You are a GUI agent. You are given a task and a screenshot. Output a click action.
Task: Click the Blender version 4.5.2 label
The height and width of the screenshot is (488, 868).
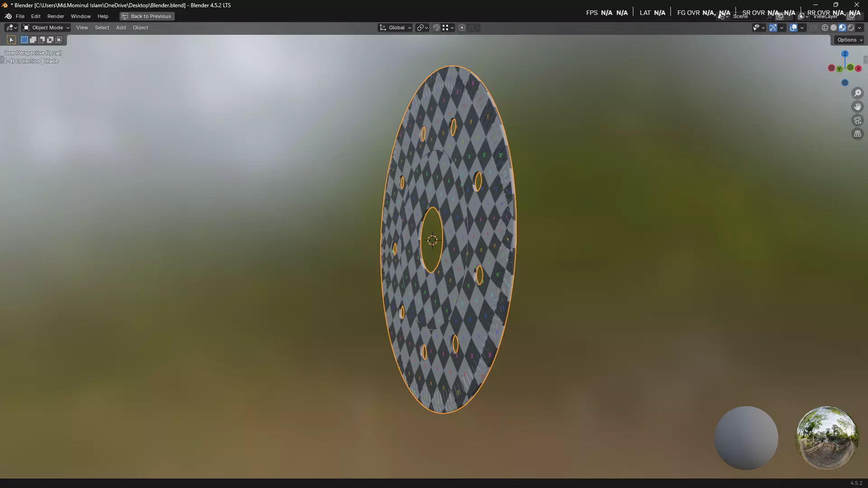pyautogui.click(x=856, y=483)
